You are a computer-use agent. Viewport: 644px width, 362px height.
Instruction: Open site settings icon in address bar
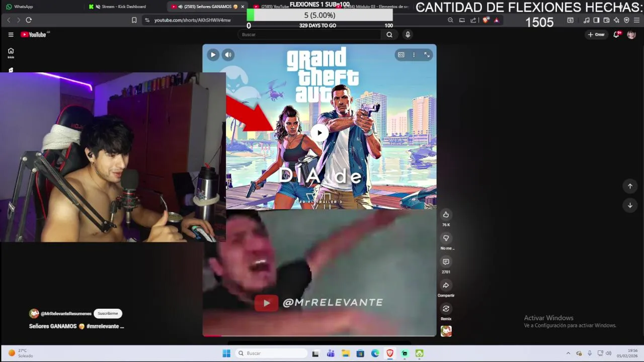click(x=147, y=20)
